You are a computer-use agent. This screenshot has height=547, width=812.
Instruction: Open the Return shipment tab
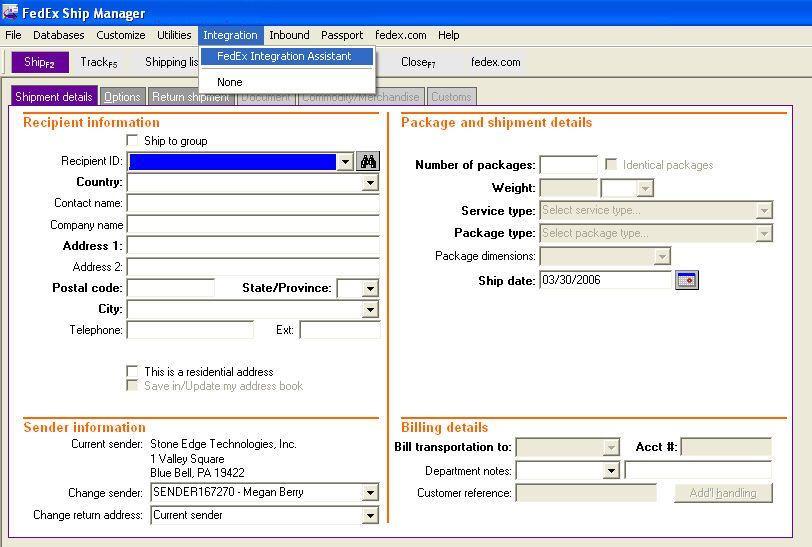point(190,97)
